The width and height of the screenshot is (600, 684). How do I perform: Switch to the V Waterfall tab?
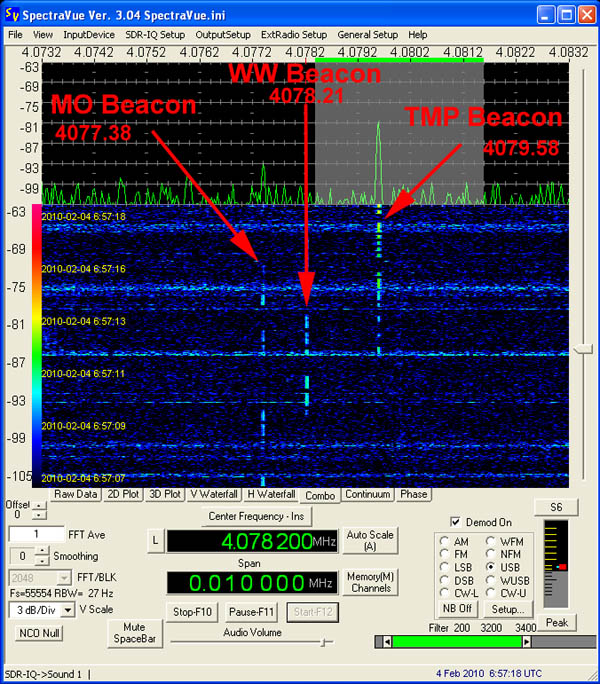tap(214, 494)
